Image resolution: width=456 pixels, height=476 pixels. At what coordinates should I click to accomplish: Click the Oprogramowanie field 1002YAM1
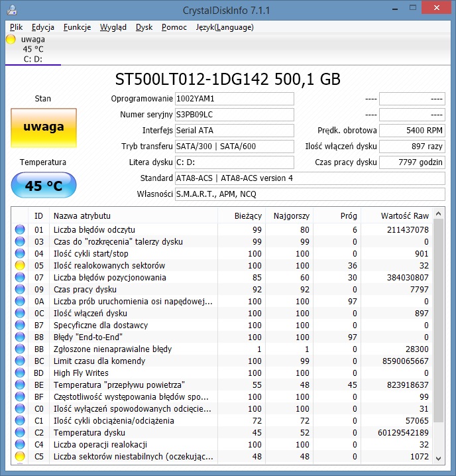pyautogui.click(x=235, y=99)
